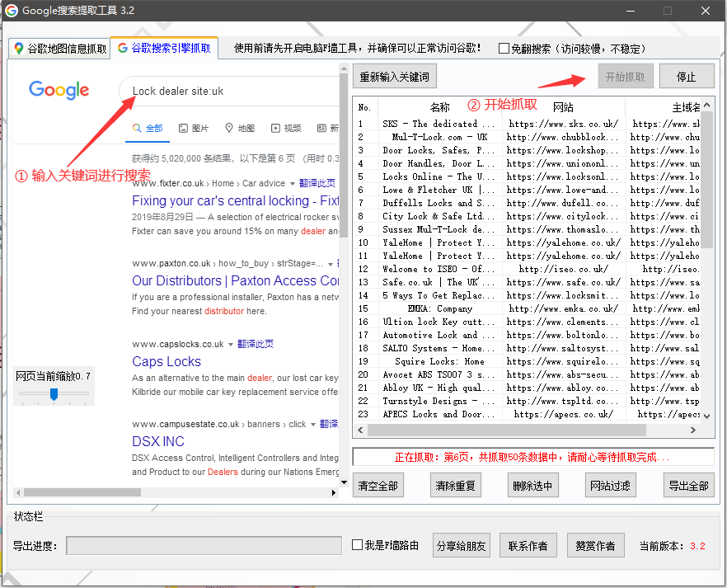727x588 pixels.
Task: Expand the dropdown arrow beside campusestate.co.uk click
Action: (x=313, y=425)
